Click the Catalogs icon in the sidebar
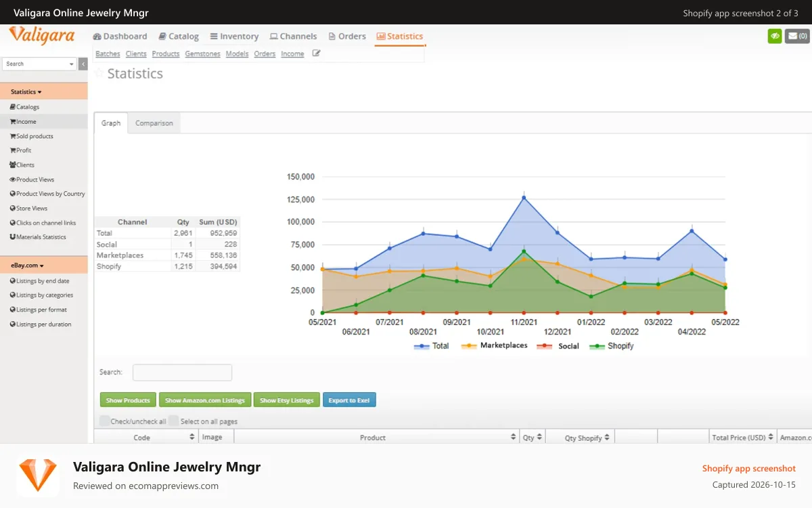 click(x=12, y=107)
